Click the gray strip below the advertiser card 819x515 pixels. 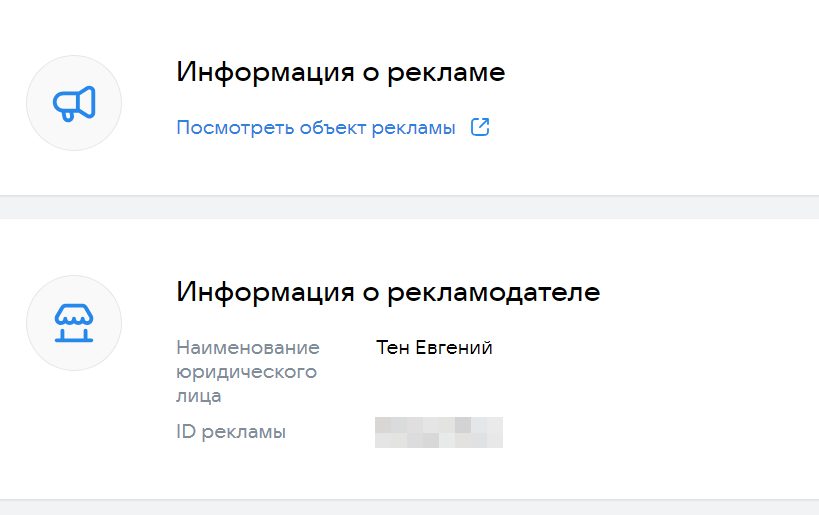pyautogui.click(x=409, y=508)
